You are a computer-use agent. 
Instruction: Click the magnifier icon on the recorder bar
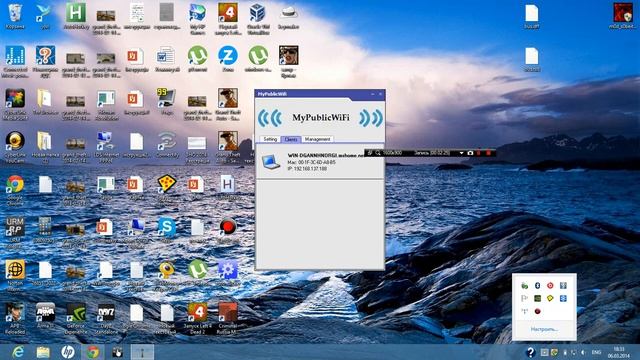pos(378,153)
